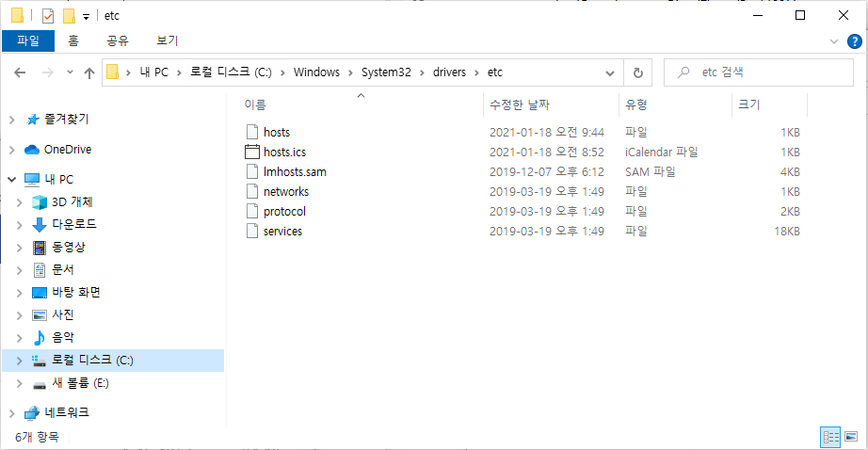Go back with the left arrow
This screenshot has height=450, width=868.
pyautogui.click(x=20, y=72)
